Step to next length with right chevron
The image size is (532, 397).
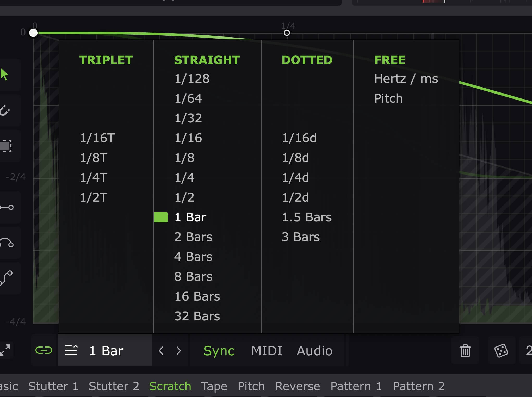179,351
